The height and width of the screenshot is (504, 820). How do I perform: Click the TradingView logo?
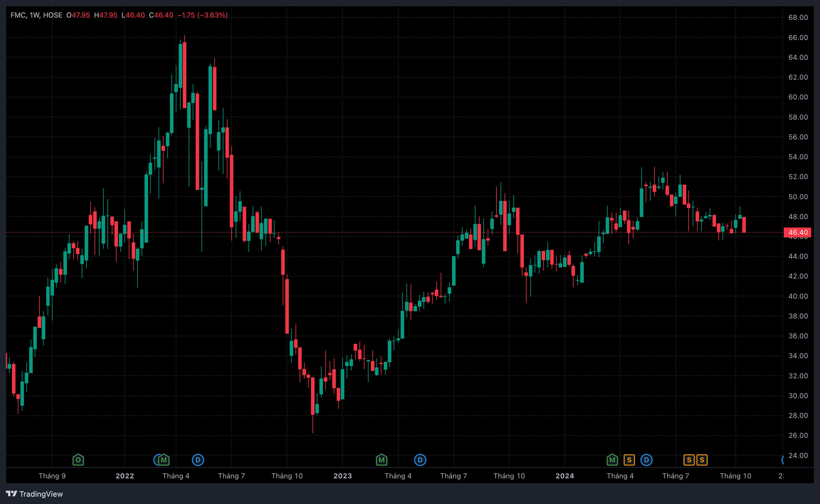point(34,494)
